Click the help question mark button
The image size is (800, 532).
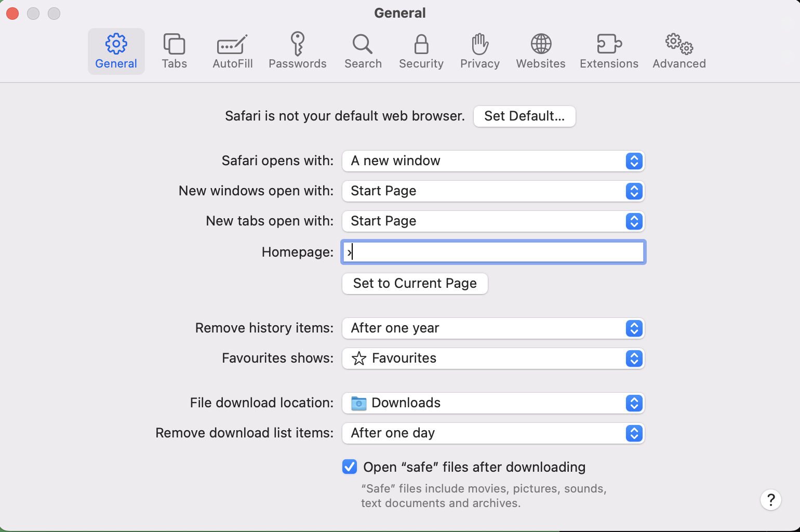[771, 500]
